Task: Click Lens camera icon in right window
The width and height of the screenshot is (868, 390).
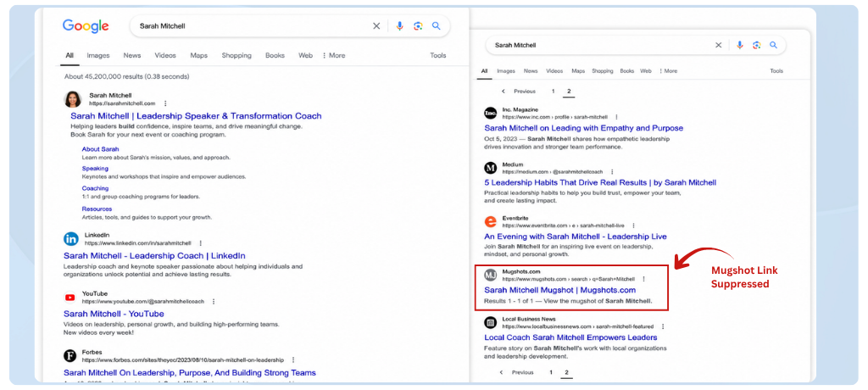Action: click(x=757, y=46)
